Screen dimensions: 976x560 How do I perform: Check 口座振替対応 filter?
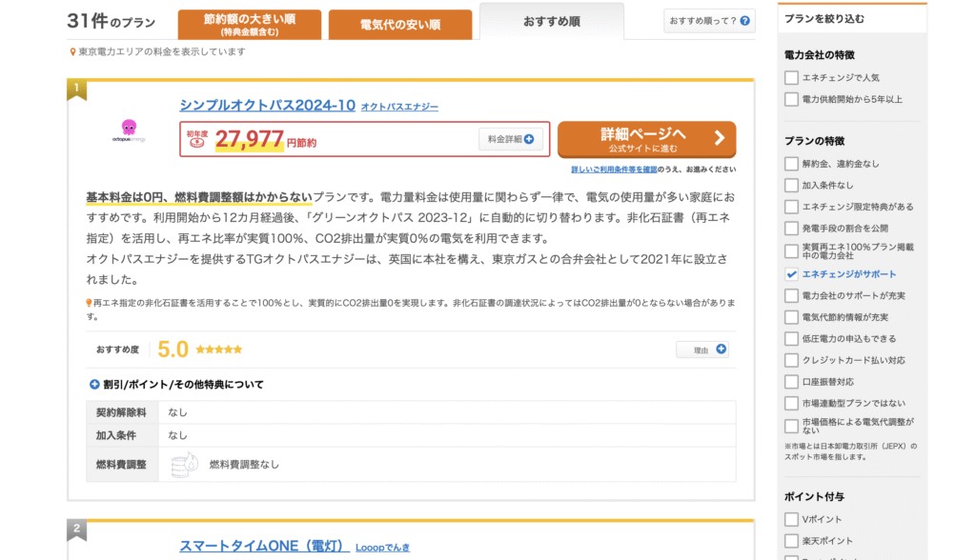tap(791, 382)
